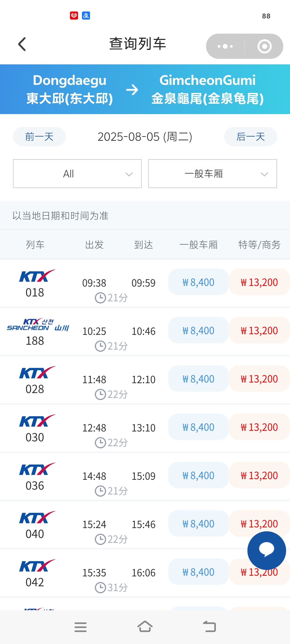Select ₩13,200 first class fare for train 188
The height and width of the screenshot is (644, 290).
pos(259,330)
